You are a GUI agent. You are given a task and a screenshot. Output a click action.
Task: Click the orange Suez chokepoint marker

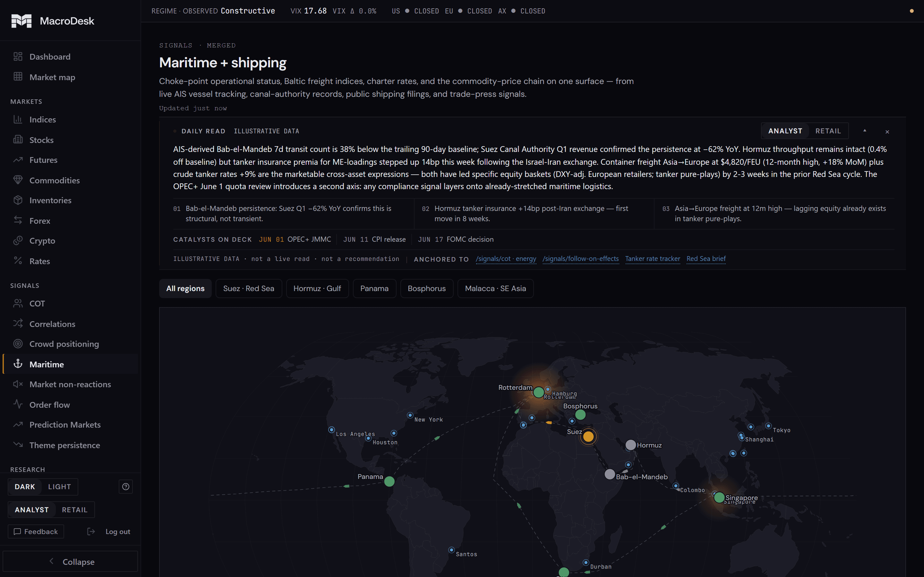(x=588, y=436)
